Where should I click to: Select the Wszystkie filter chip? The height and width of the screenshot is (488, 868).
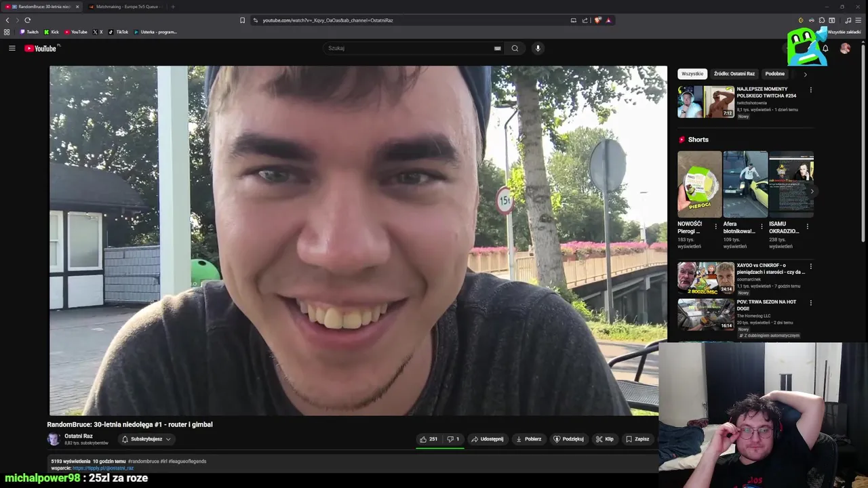pos(692,74)
